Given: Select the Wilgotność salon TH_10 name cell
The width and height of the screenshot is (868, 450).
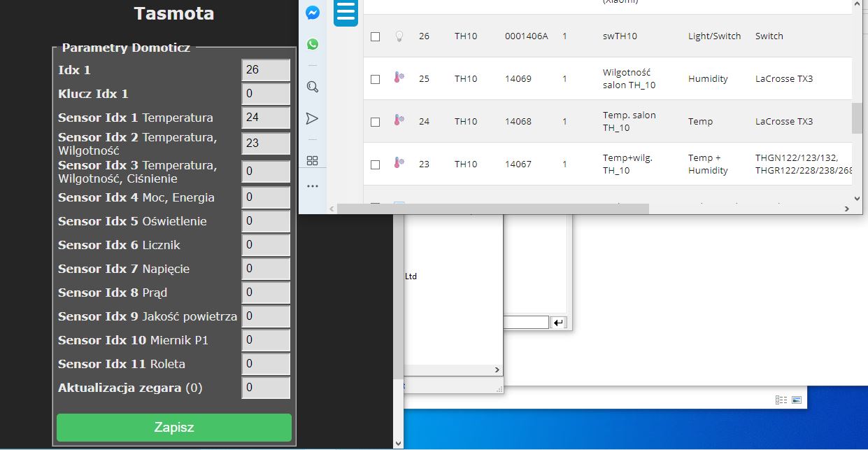Looking at the screenshot, I should 629,78.
